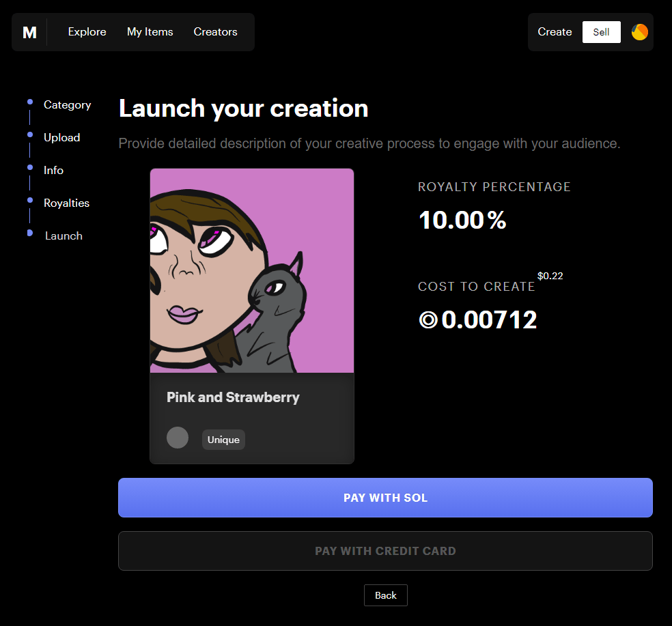The height and width of the screenshot is (626, 672).
Task: Open the Explore menu
Action: 87,32
